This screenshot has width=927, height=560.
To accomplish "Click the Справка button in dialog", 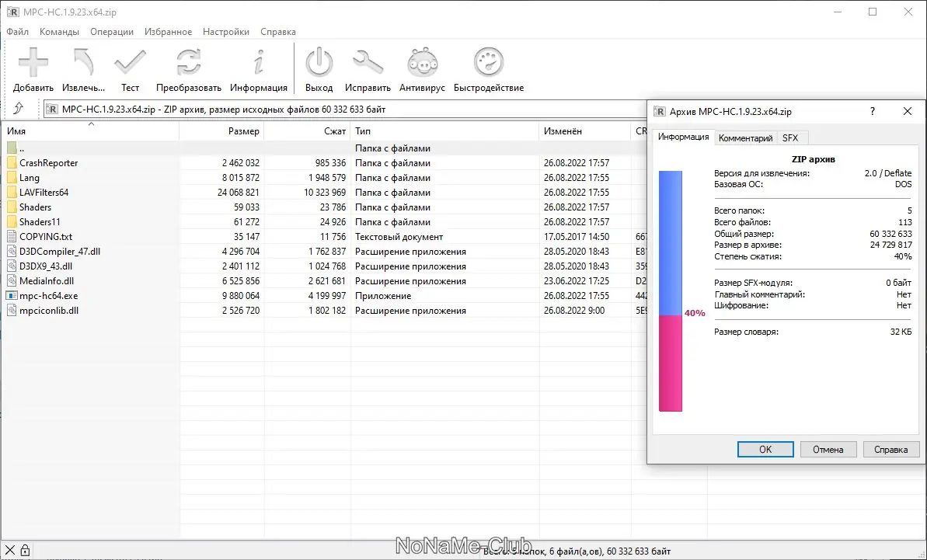I will [891, 450].
